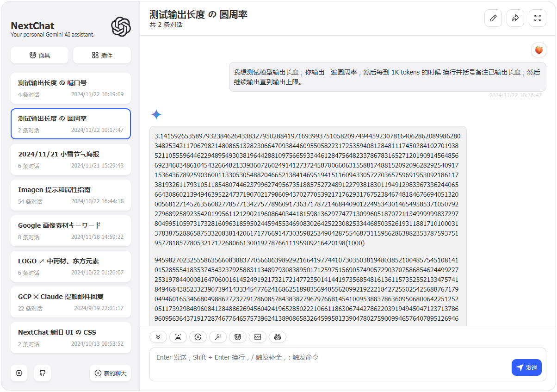Open the 插件 plugins button
557x392 pixels.
102,55
